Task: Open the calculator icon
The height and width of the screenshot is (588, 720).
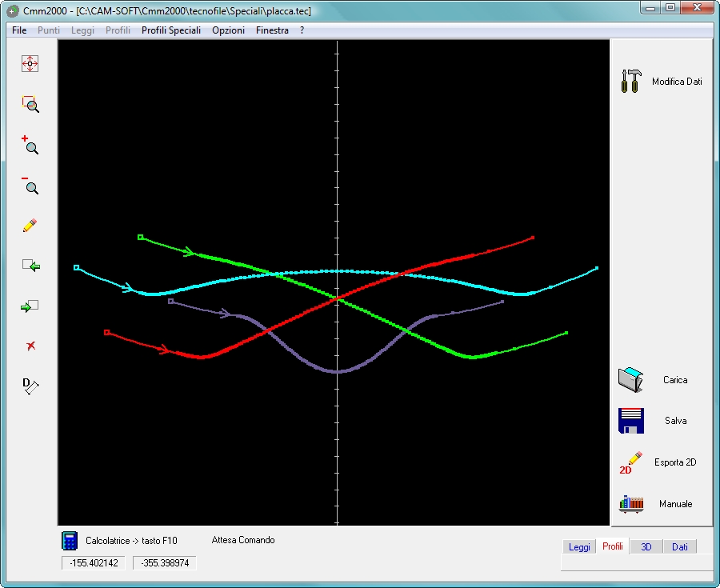Action: pyautogui.click(x=70, y=540)
